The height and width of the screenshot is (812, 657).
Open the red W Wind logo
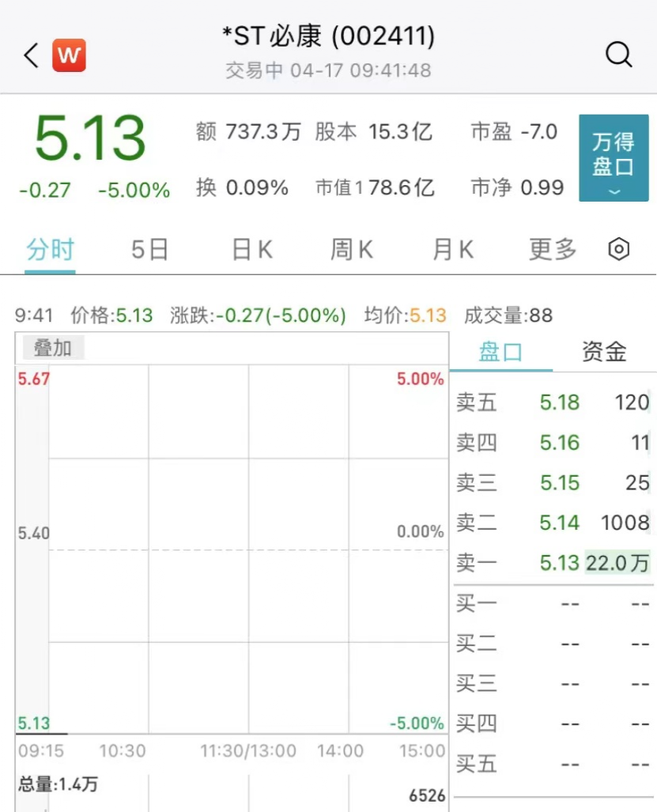[69, 55]
